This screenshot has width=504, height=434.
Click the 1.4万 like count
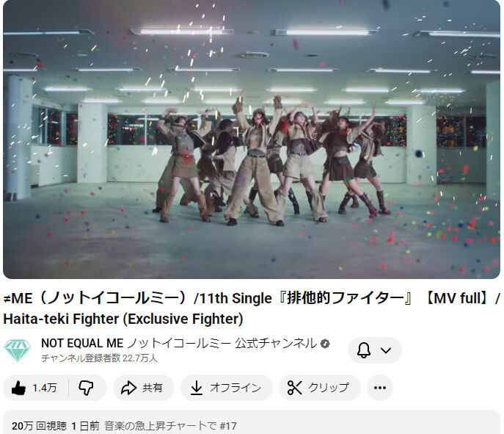click(45, 388)
